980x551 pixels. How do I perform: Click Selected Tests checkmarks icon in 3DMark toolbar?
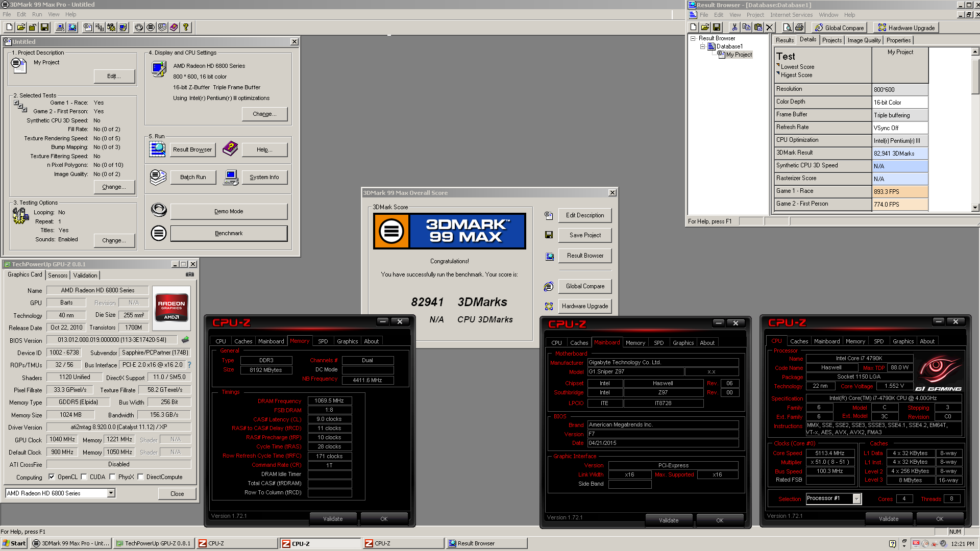100,28
